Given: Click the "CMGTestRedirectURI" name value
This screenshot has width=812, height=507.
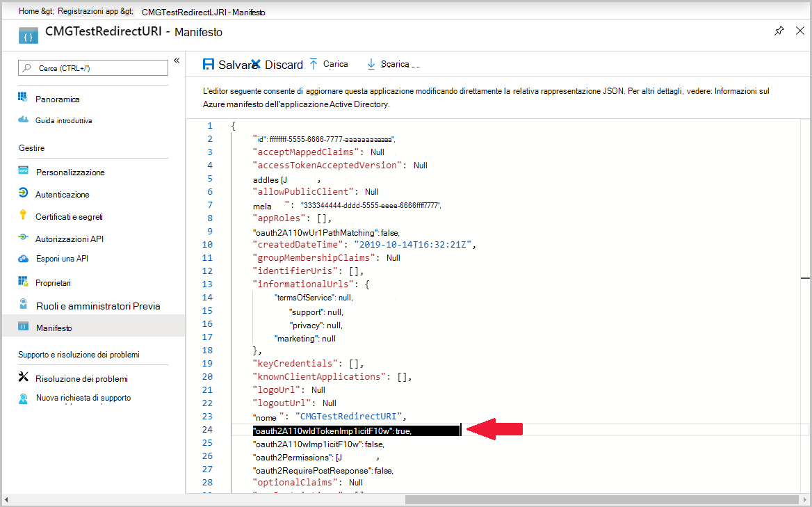Looking at the screenshot, I should point(348,417).
